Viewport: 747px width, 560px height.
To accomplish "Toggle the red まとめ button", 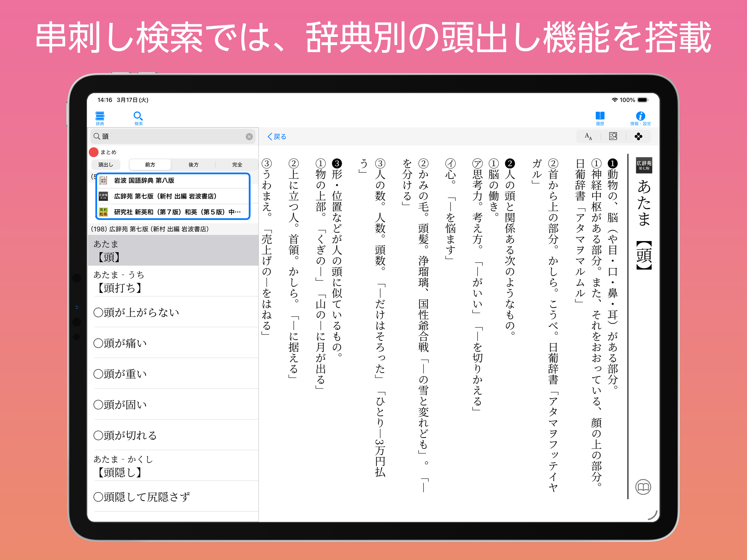I will (94, 152).
